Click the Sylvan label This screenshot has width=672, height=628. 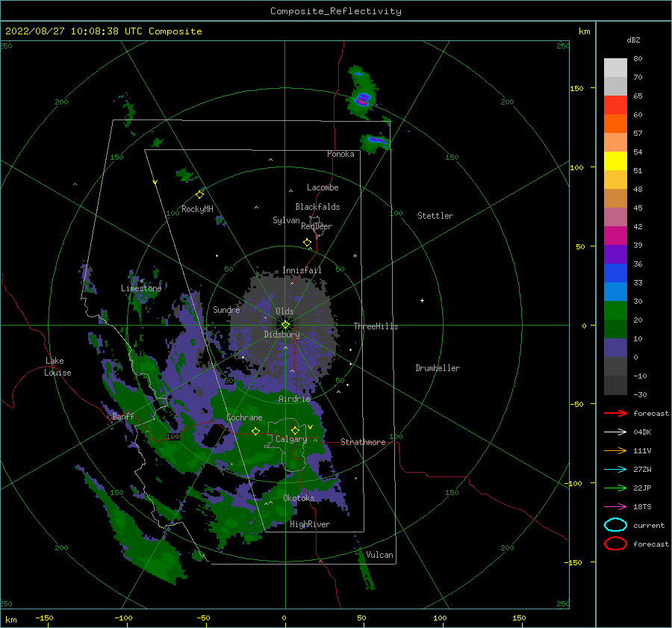click(286, 220)
